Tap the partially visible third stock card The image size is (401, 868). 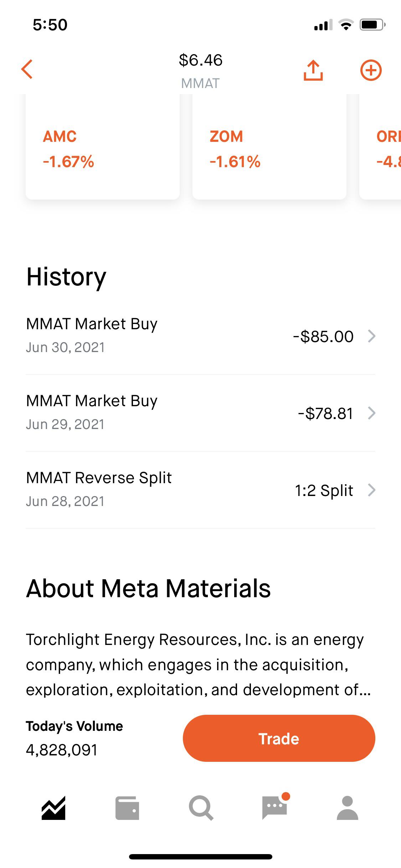pos(380,147)
